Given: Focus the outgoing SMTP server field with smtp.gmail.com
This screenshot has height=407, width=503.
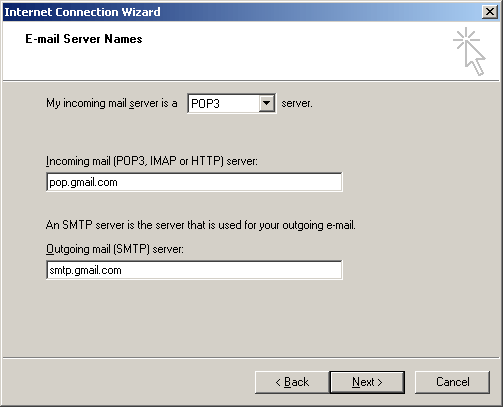Looking at the screenshot, I should 194,270.
